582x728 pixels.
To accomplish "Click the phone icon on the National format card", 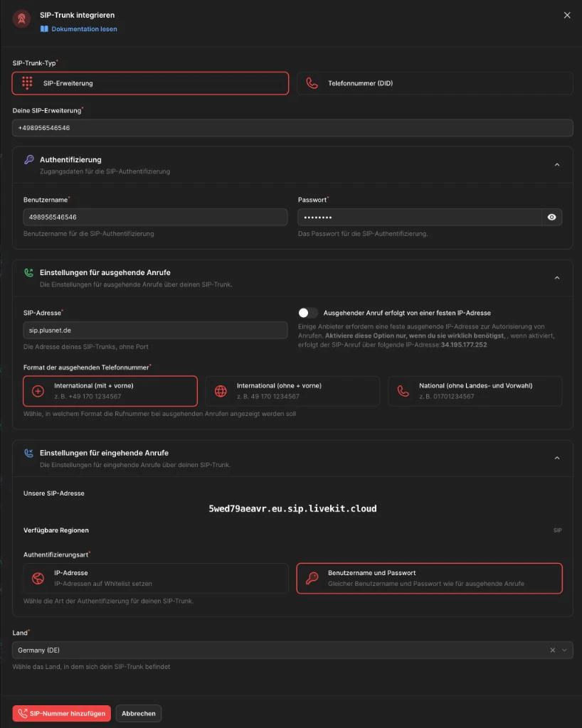I will (x=404, y=390).
